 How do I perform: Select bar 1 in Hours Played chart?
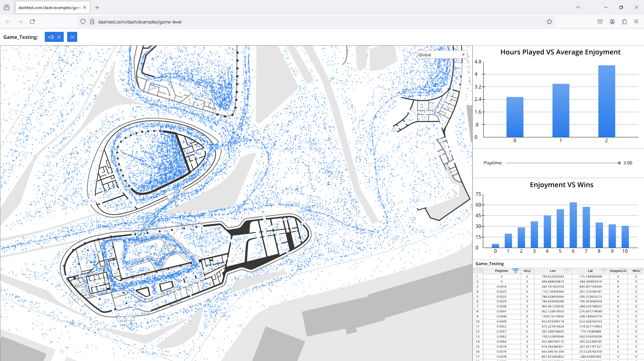561,110
